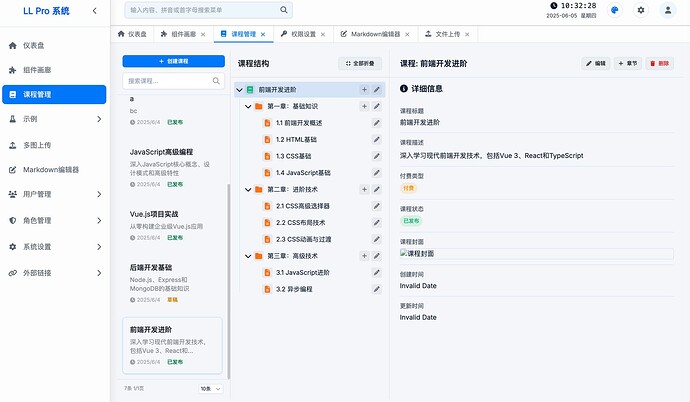Screen dimensions: 690x402
Task: Select the Vue.js项目实战 course card
Action: pos(172,226)
